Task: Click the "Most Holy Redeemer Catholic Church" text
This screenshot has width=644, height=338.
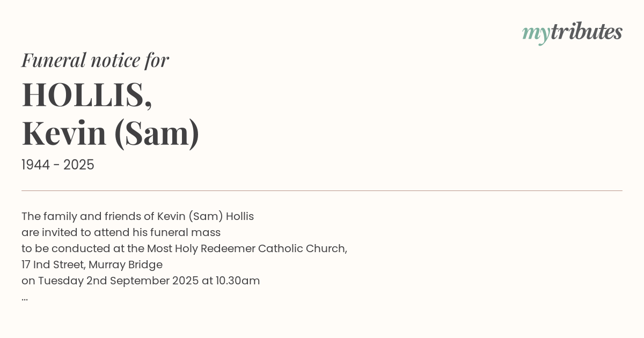Action: click(x=247, y=249)
